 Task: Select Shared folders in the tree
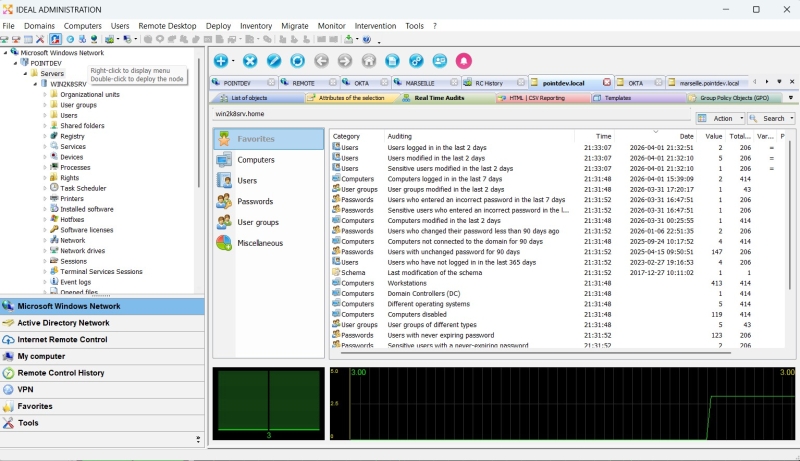click(82, 125)
